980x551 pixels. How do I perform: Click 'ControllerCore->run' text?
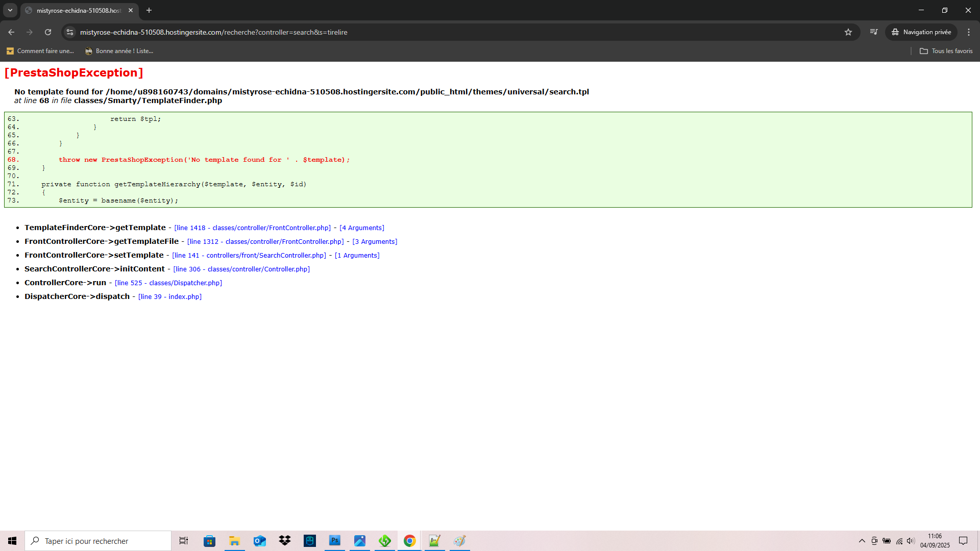tap(65, 283)
